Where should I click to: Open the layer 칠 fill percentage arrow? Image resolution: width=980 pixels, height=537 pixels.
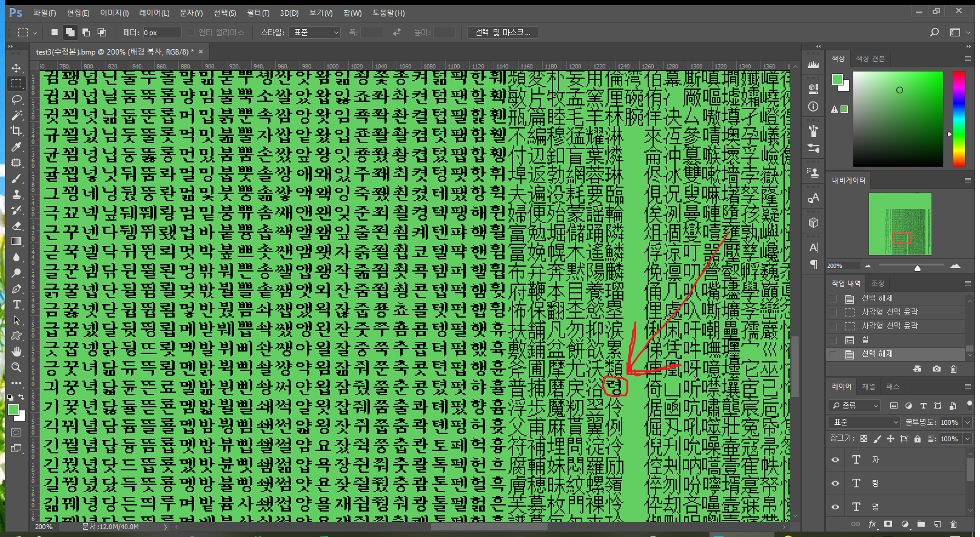pyautogui.click(x=967, y=439)
